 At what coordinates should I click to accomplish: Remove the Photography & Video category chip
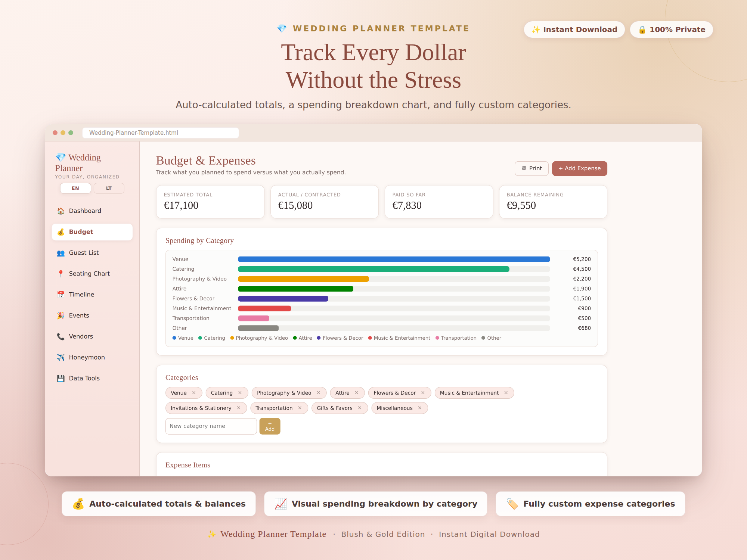318,393
